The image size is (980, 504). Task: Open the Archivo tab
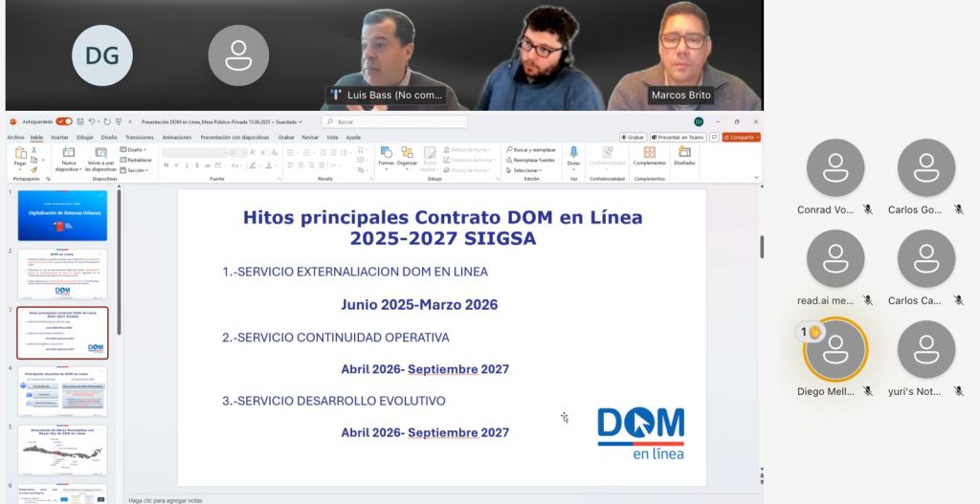click(x=15, y=138)
